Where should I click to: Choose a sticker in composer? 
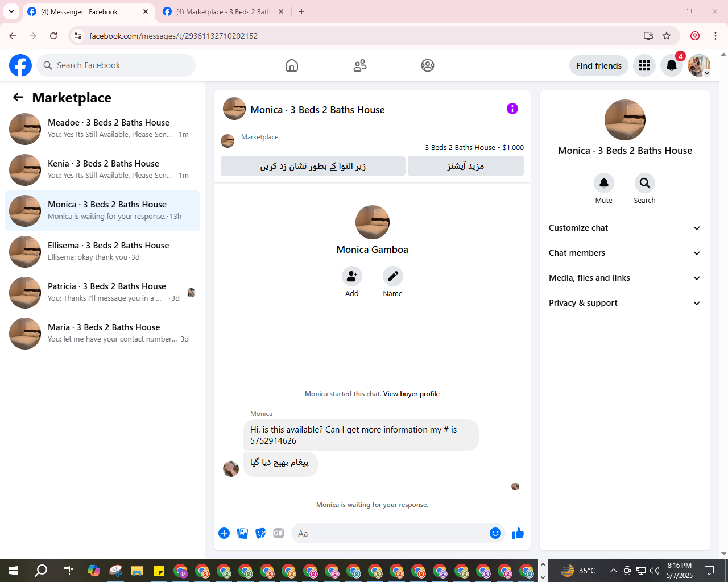click(x=260, y=533)
